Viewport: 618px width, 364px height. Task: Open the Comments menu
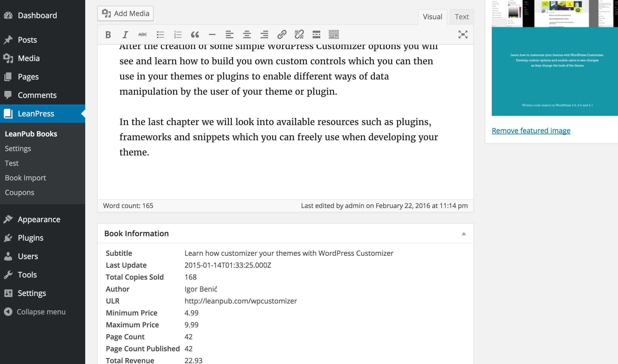point(43,95)
